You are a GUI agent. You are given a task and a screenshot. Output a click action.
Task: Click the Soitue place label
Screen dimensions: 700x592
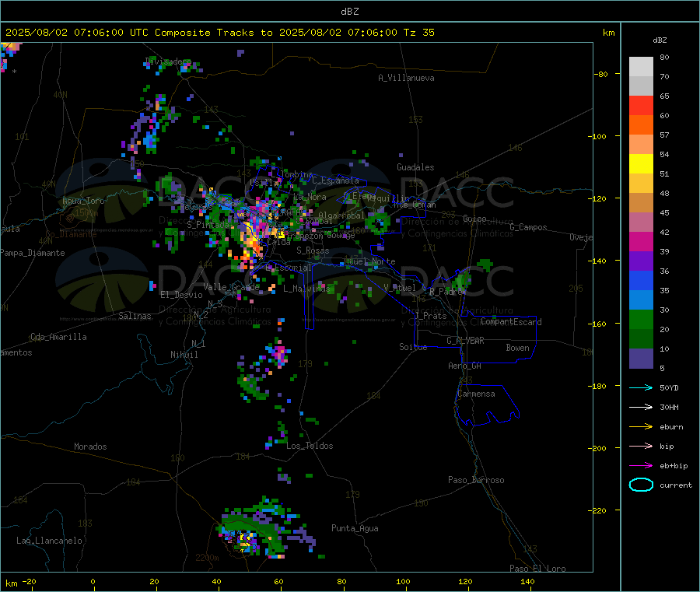pos(413,347)
